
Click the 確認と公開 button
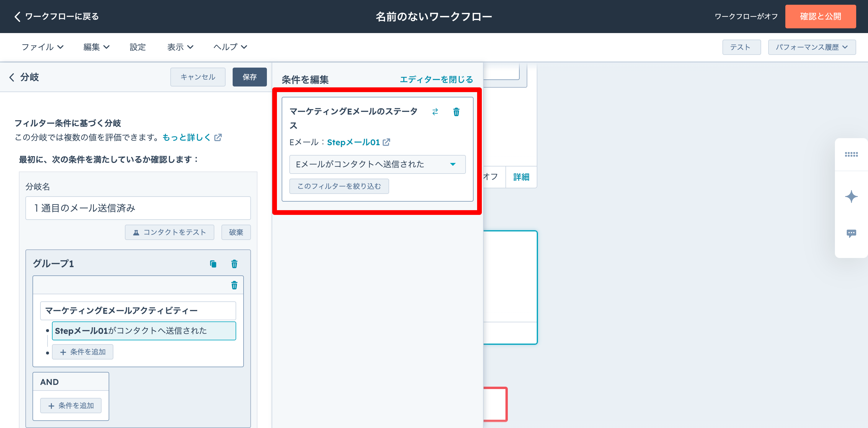pyautogui.click(x=820, y=16)
